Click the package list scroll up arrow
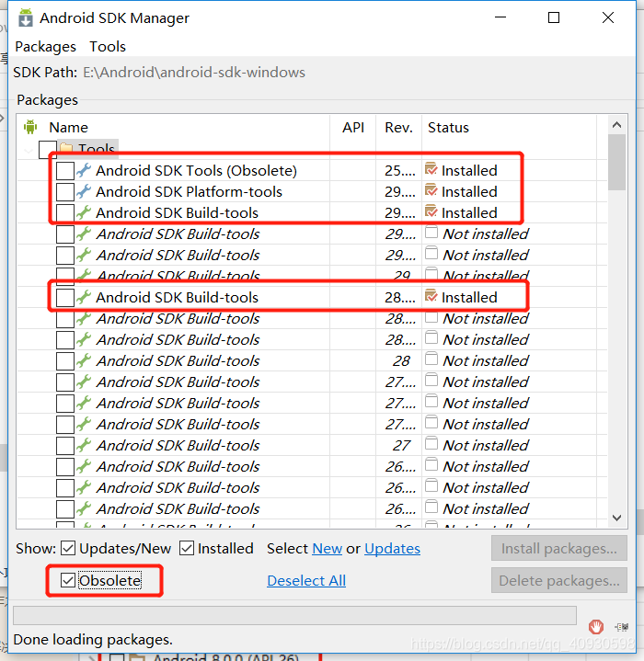This screenshot has height=661, width=644. 616,125
